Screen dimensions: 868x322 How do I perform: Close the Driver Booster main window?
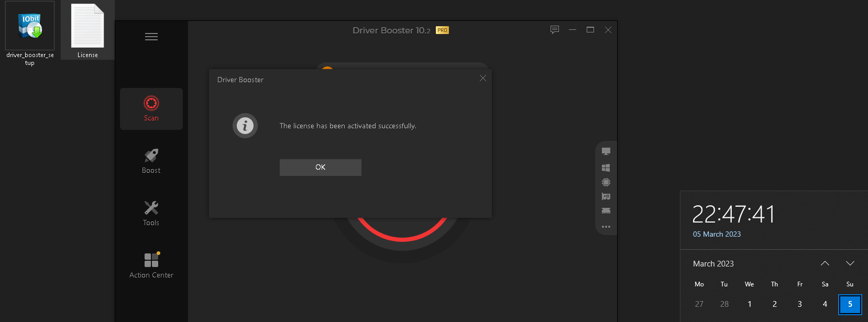608,30
